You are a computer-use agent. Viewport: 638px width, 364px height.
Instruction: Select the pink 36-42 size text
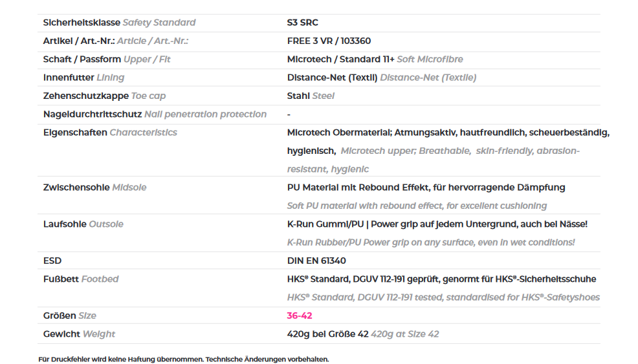300,316
